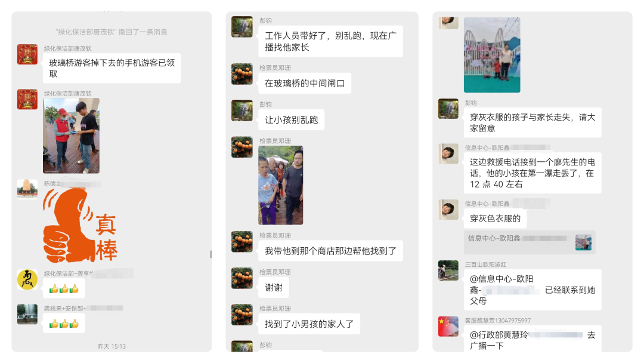Click the fountain avatar of 龚贱来+安保部
The image size is (644, 363).
[27, 315]
